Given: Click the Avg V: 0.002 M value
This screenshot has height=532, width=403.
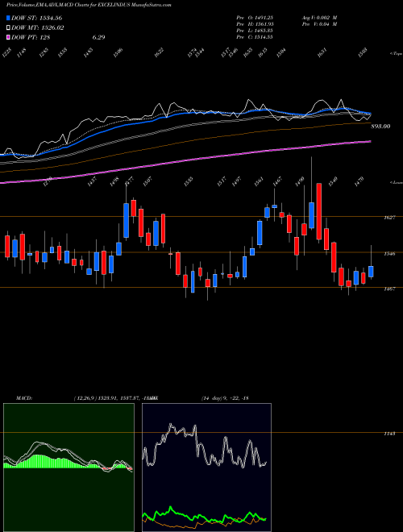Looking at the screenshot, I should click(319, 17).
